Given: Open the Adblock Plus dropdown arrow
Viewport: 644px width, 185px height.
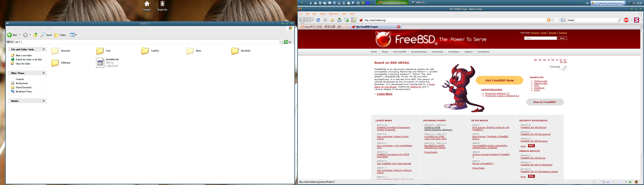Looking at the screenshot, I should [x=632, y=20].
